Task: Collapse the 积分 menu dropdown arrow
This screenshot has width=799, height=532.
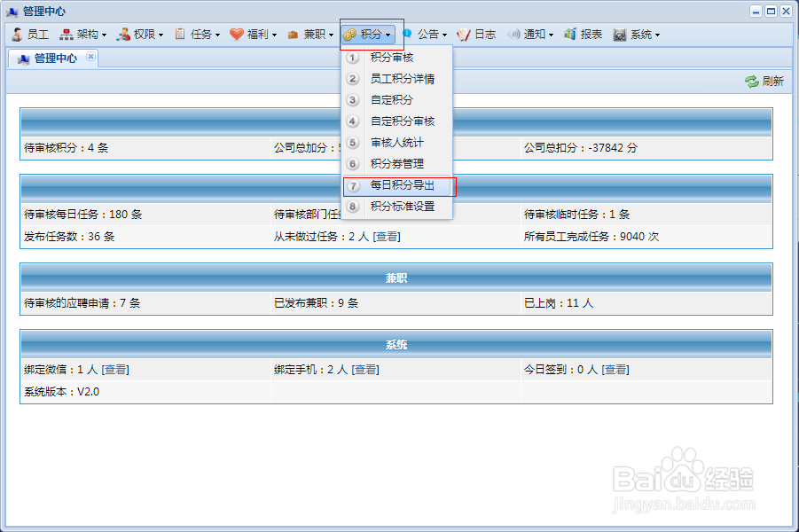Action: 388,35
